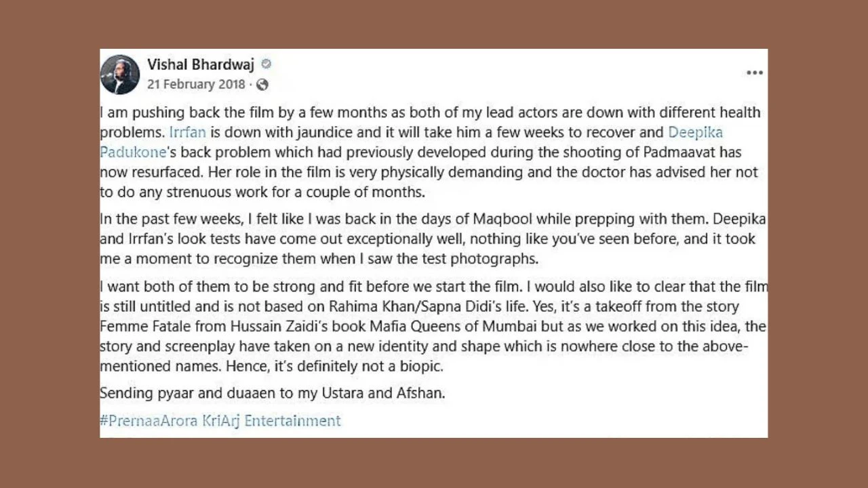Click the Padukone portion of the tagged link
The image size is (868, 488).
pyautogui.click(x=132, y=152)
